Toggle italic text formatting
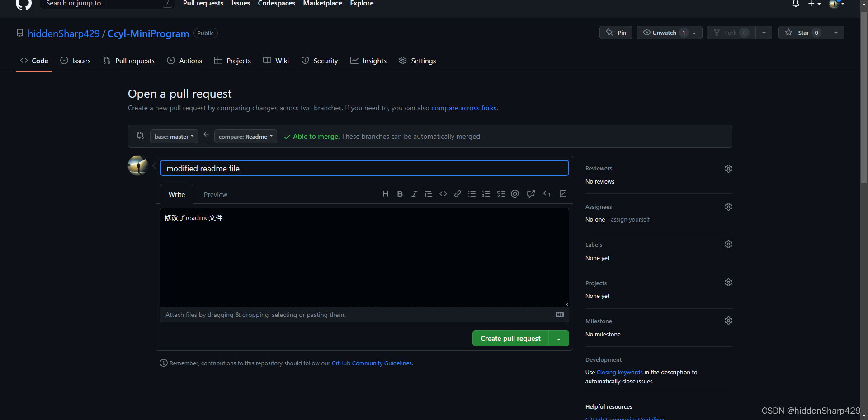The image size is (868, 420). [x=414, y=194]
